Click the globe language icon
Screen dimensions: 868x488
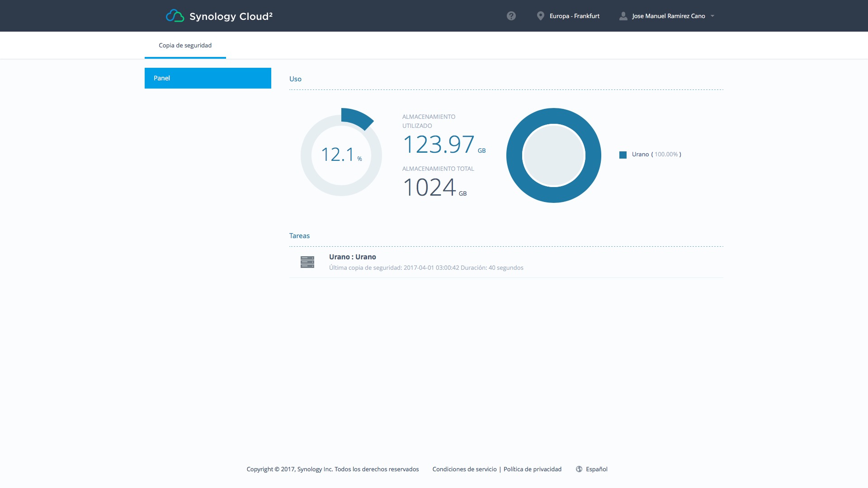pyautogui.click(x=579, y=469)
